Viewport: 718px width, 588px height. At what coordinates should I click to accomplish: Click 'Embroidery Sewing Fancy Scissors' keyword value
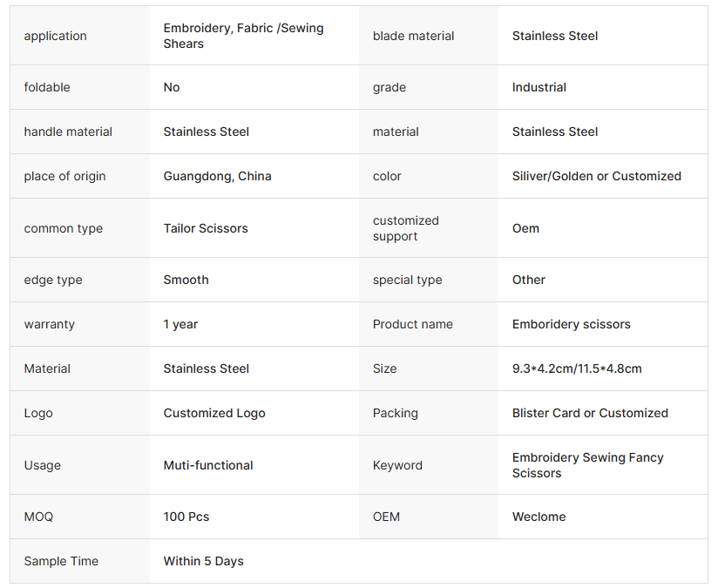coord(588,465)
